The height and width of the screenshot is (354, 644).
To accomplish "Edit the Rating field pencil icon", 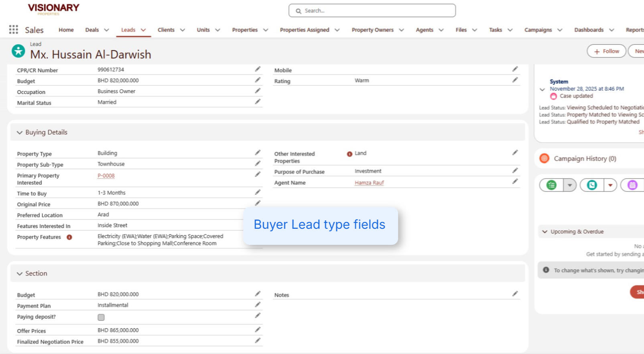I will pos(515,80).
